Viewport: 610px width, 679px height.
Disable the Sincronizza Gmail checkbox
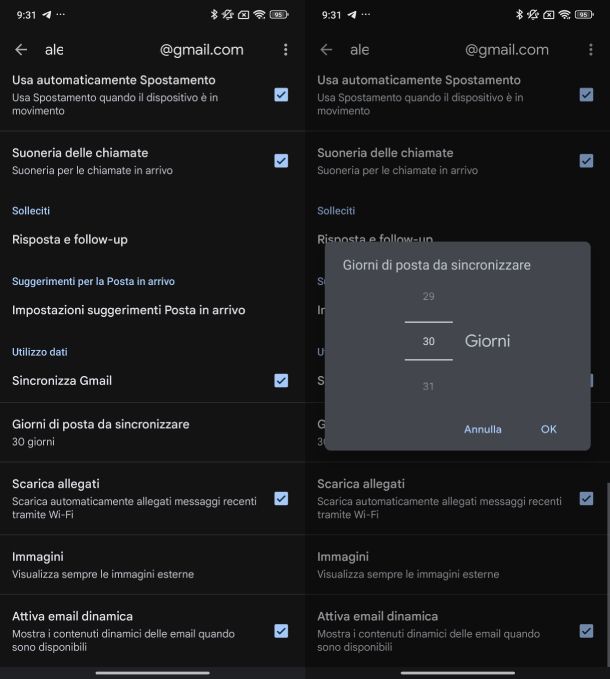click(x=281, y=380)
